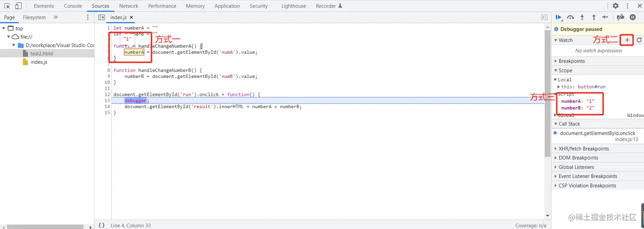644x229 pixels.
Task: Expand Global Listeners section
Action: click(x=556, y=167)
